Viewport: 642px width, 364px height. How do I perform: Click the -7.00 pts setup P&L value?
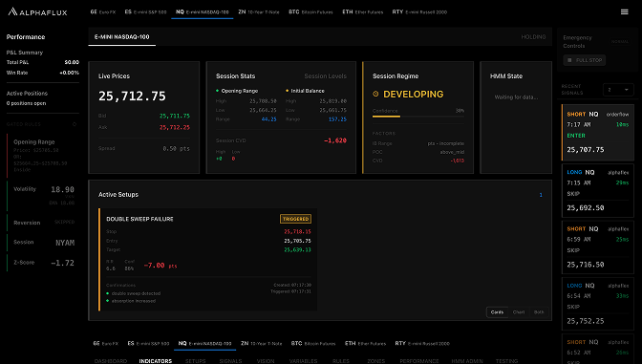pyautogui.click(x=160, y=266)
